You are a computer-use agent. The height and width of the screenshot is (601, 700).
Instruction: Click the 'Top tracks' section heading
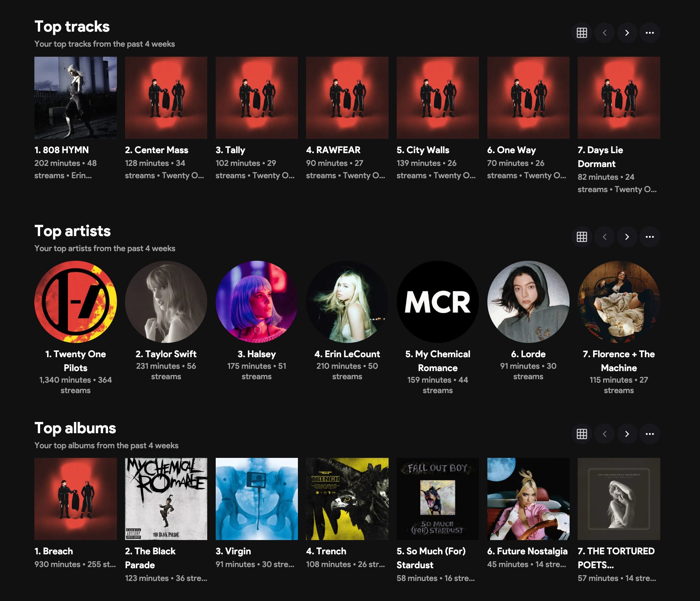(72, 27)
